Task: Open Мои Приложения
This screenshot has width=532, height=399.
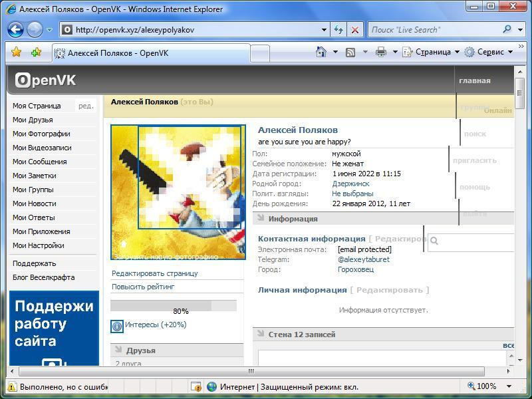Action: point(41,231)
